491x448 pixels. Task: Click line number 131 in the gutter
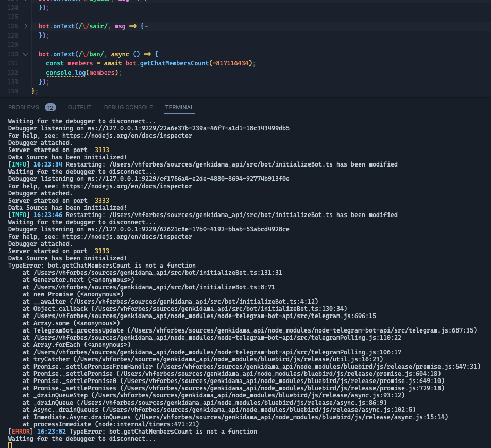[x=12, y=63]
